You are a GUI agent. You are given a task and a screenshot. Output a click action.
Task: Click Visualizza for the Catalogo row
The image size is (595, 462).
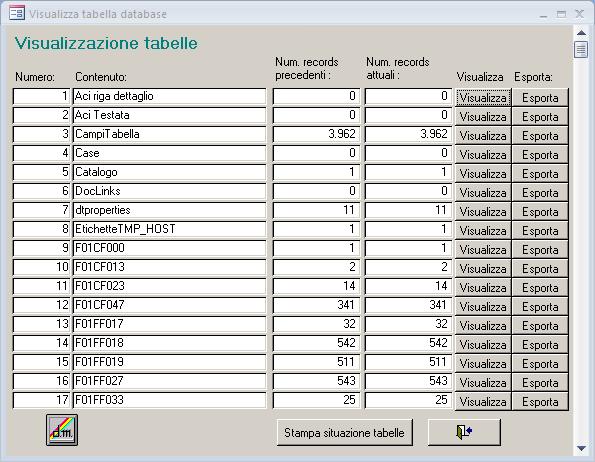[x=483, y=173]
